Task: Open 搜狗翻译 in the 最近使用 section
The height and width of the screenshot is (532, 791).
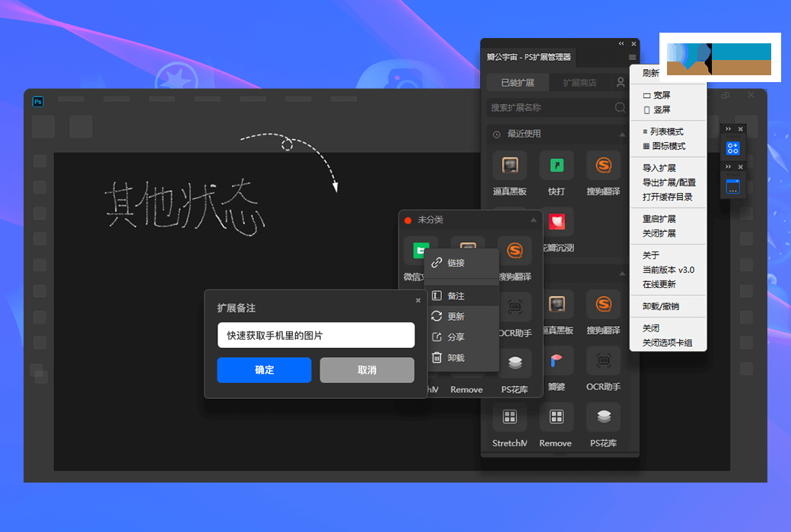Action: click(603, 166)
